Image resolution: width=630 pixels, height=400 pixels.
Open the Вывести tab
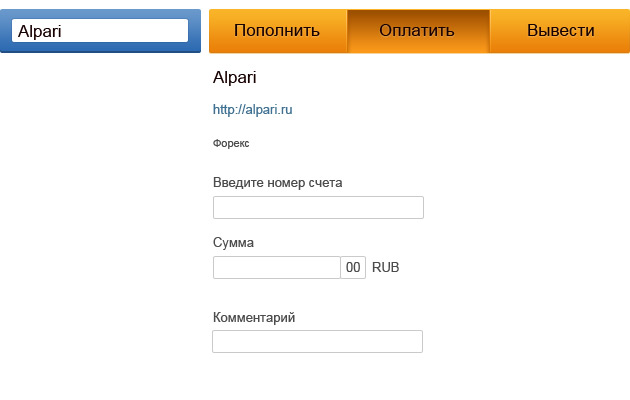[x=560, y=31]
